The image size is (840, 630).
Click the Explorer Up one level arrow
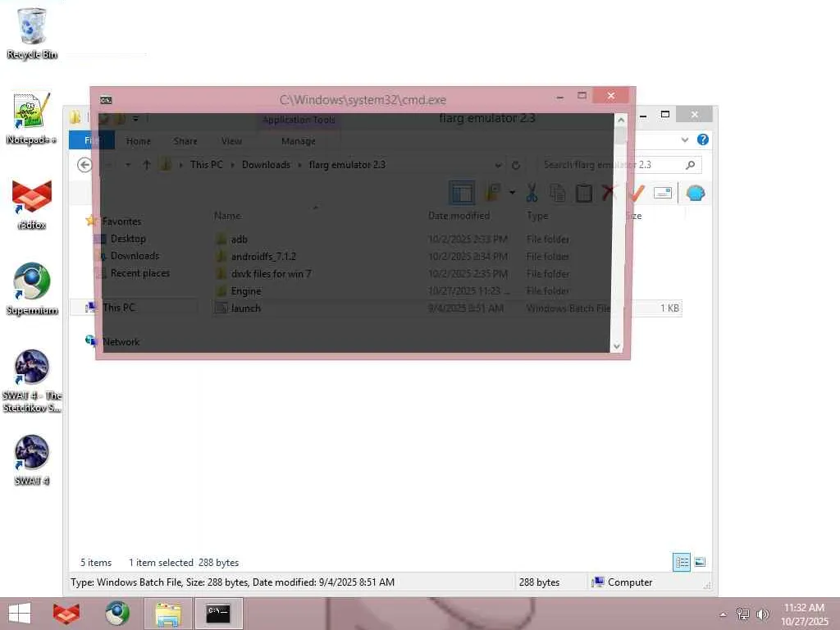coord(147,165)
